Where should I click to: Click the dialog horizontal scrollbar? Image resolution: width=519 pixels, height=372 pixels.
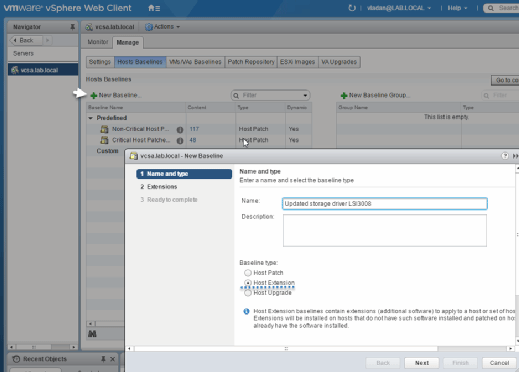click(286, 349)
